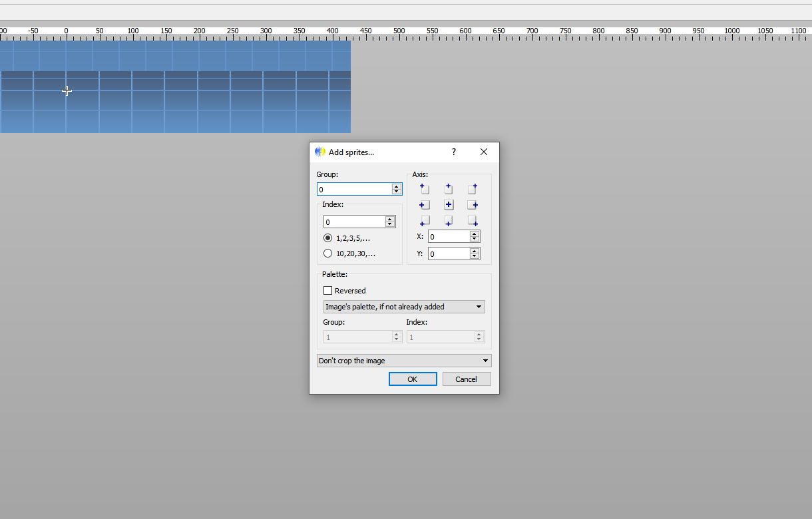Click the disabled palette Group field
The height and width of the screenshot is (519, 812).
click(x=363, y=337)
